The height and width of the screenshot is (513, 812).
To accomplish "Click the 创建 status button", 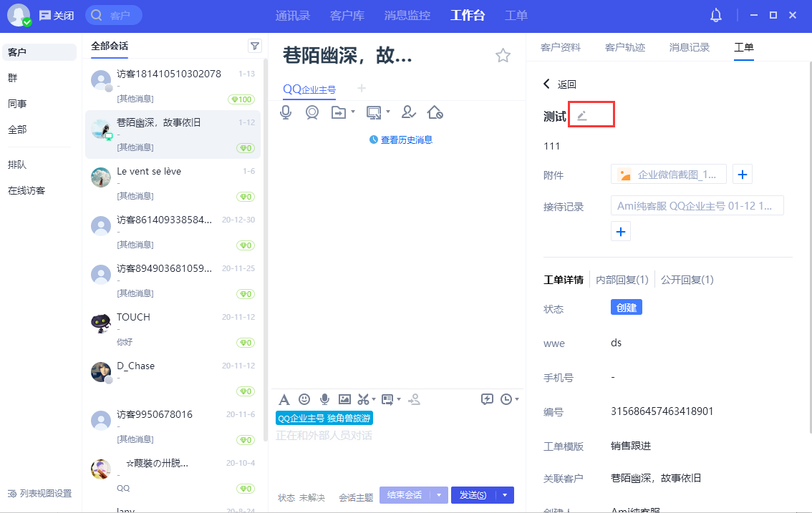I will pyautogui.click(x=627, y=308).
